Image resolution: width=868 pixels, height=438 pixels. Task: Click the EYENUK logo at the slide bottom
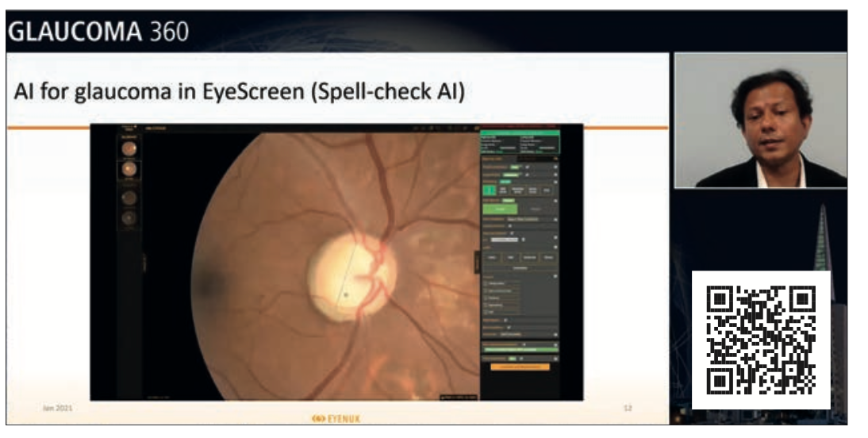click(x=336, y=419)
